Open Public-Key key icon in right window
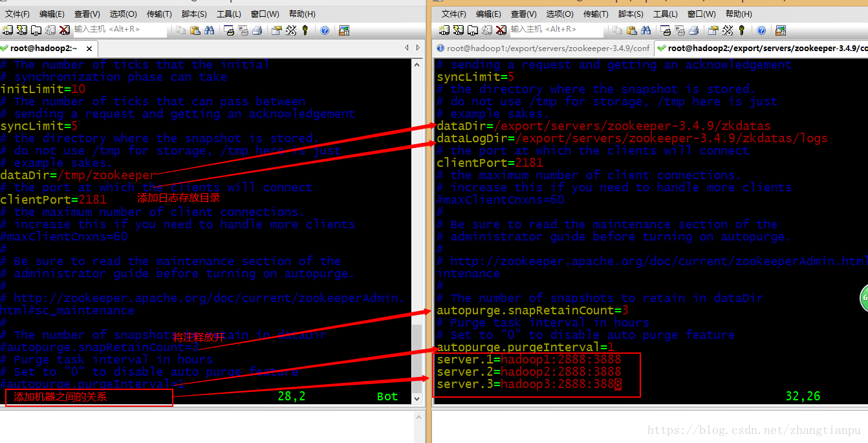868x443 pixels. [742, 30]
